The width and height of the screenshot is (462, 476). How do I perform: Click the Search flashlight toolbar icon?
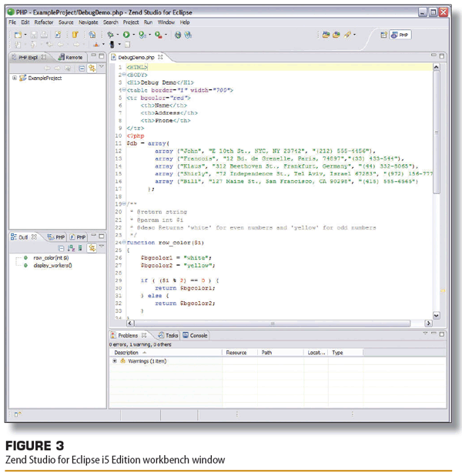tap(347, 35)
